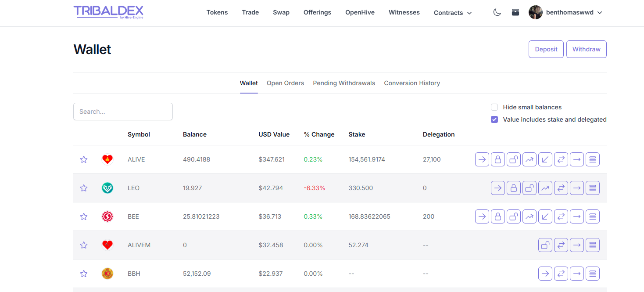Image resolution: width=644 pixels, height=292 pixels.
Task: Enable the Hide small balances checkbox
Action: pyautogui.click(x=494, y=107)
